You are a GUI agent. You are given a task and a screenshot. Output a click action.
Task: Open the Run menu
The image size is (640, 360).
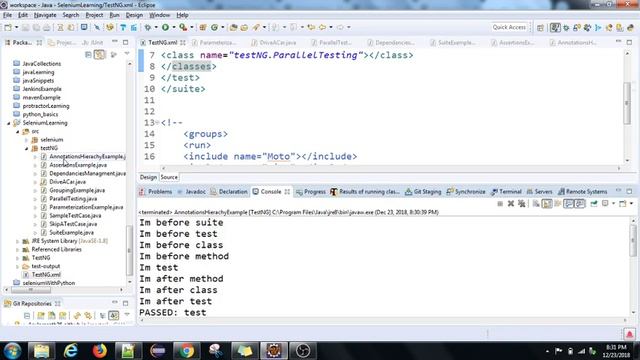point(114,15)
